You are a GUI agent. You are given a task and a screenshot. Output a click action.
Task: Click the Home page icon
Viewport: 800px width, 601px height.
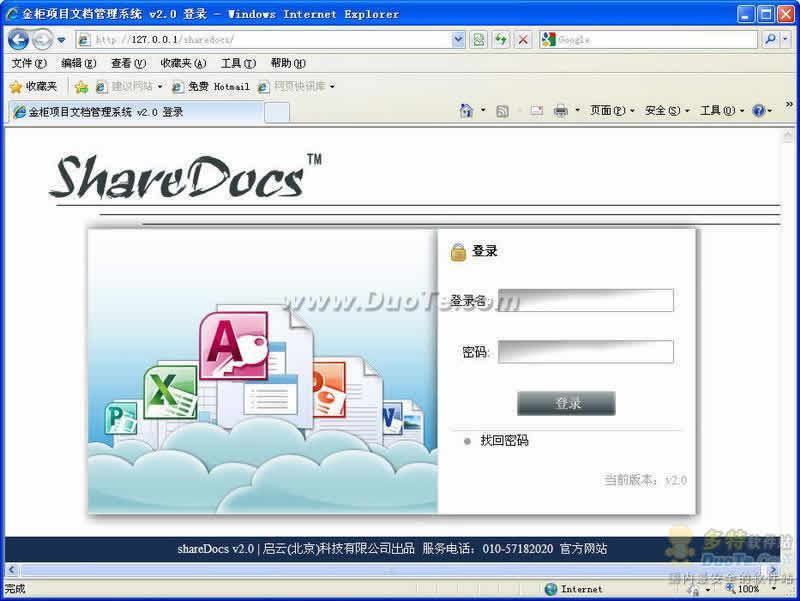[466, 111]
